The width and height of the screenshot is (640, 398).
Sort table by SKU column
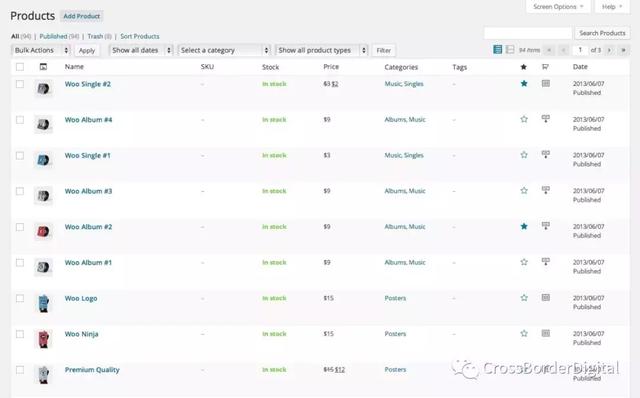pyautogui.click(x=207, y=67)
